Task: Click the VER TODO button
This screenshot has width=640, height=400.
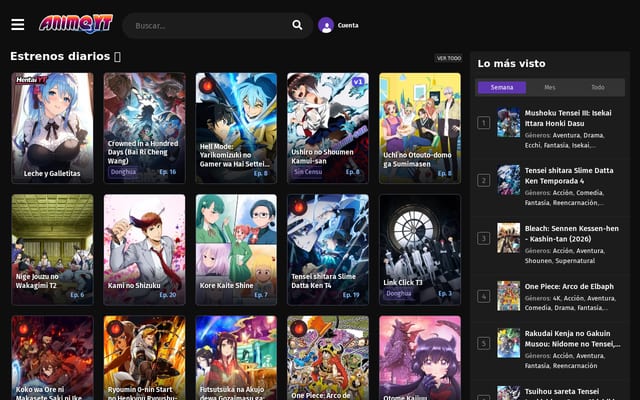Action: (449, 58)
